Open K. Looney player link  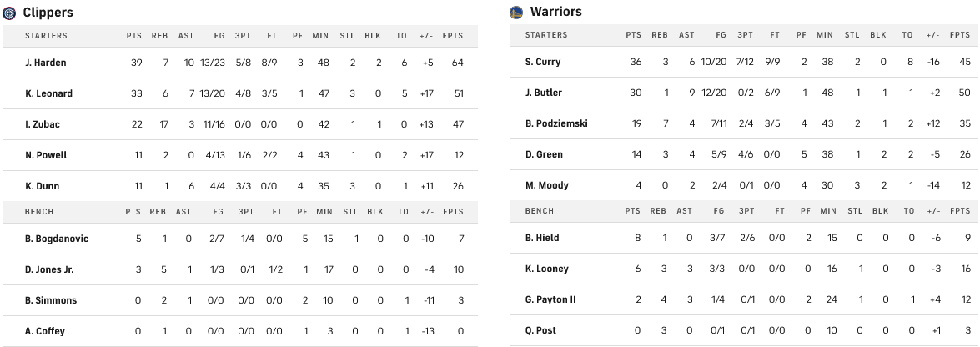(x=547, y=269)
